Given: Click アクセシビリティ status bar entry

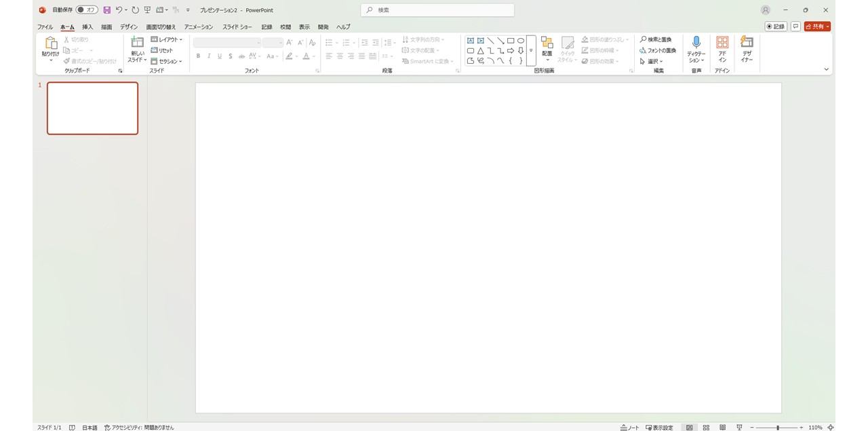Looking at the screenshot, I should [x=139, y=428].
